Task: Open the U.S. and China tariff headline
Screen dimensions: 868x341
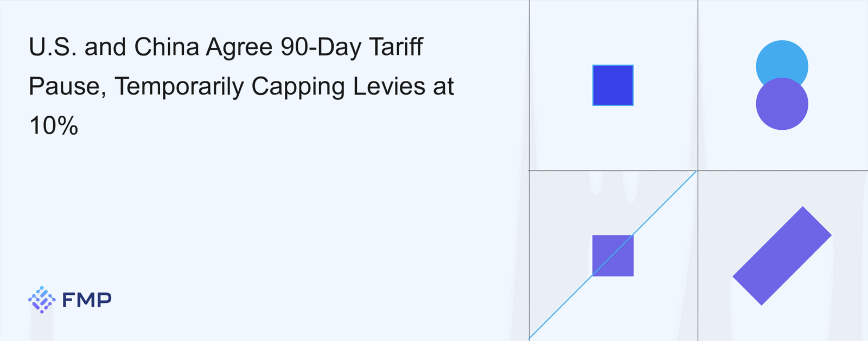Action: (x=241, y=86)
